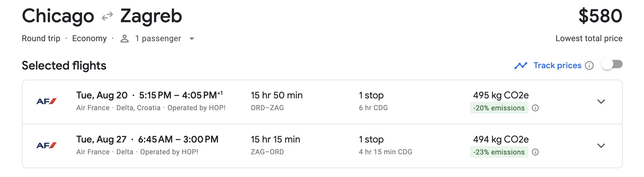Click the Track prices trend line icon
The image size is (644, 177).
pos(521,66)
